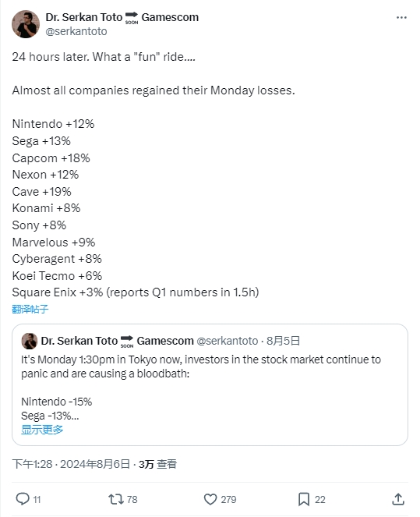Click the 279 likes count

point(228,500)
